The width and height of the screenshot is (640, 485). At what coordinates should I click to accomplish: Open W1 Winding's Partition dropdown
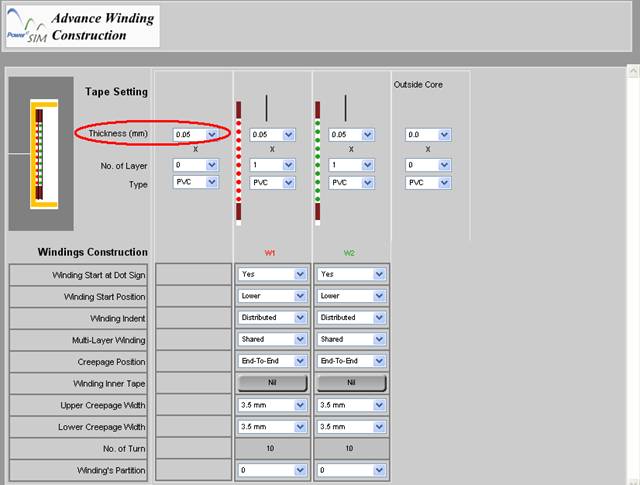272,470
